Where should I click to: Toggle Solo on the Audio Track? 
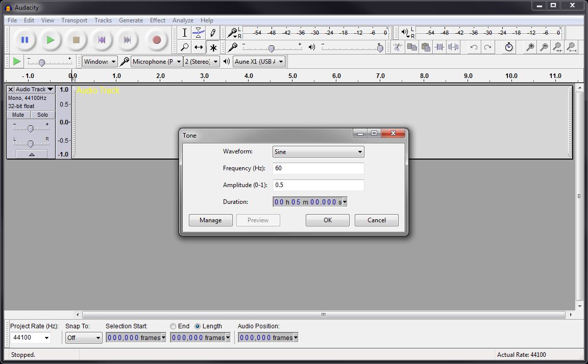[43, 115]
